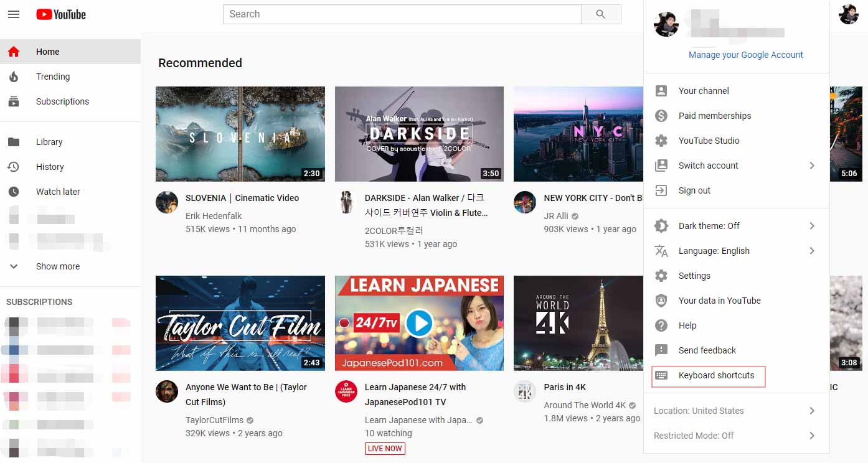Click the Around The World 4K name
The height and width of the screenshot is (463, 868).
click(585, 405)
